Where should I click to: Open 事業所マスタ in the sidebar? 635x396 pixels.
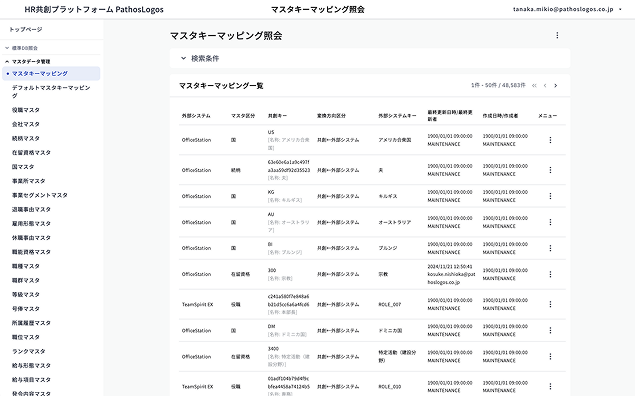point(28,181)
